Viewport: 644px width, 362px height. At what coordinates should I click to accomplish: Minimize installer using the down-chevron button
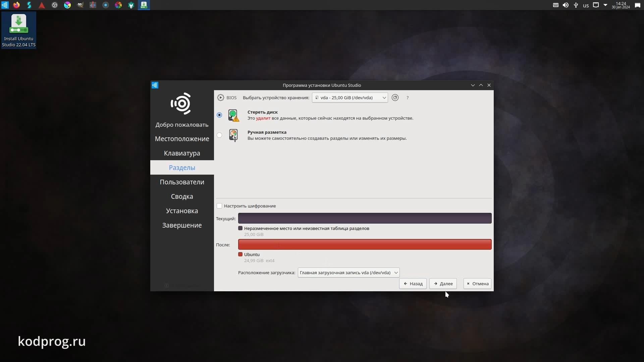[x=473, y=85]
